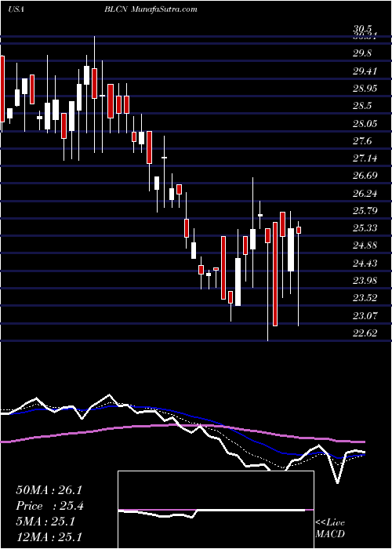Select the 24.43 price axis label
Viewport: 392px width, 549px height.
[365, 263]
